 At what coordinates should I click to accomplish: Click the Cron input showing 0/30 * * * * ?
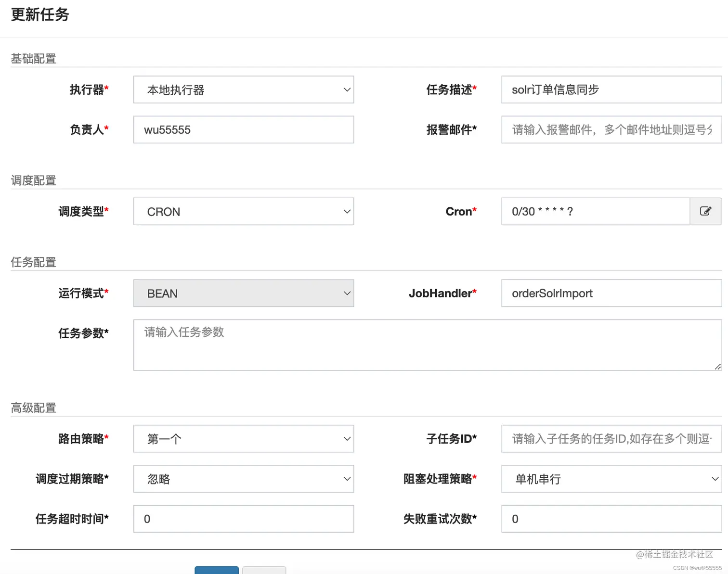point(595,211)
